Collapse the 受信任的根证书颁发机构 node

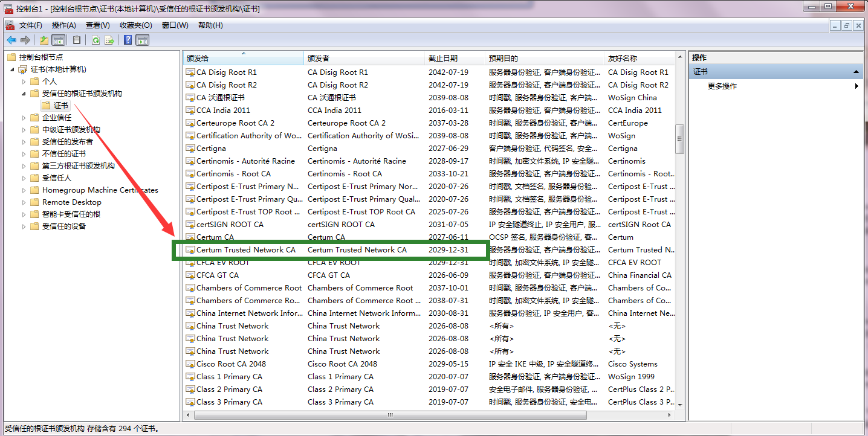click(24, 94)
